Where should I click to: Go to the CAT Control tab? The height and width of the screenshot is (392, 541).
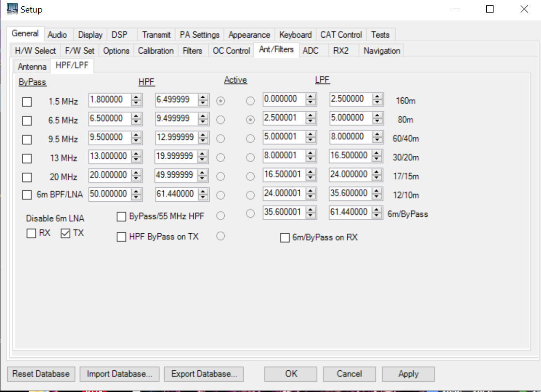coord(341,35)
